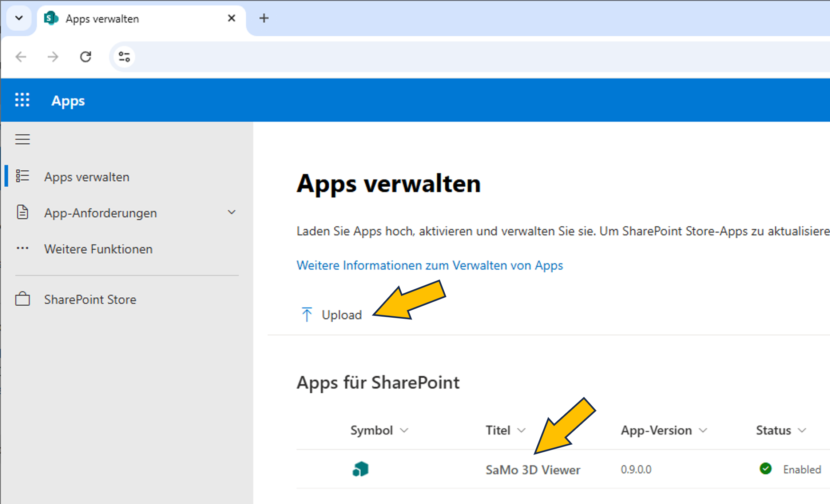Open SharePoint Store from the sidebar
The width and height of the screenshot is (830, 504).
126,299
